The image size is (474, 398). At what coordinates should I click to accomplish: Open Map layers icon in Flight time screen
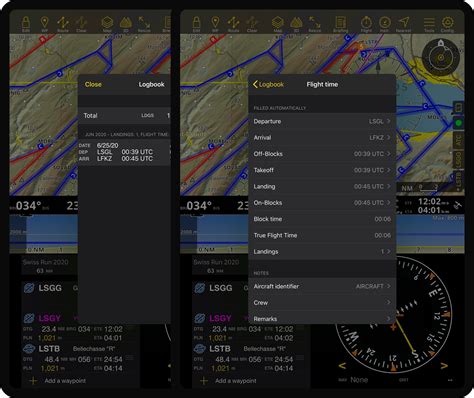coord(277,24)
